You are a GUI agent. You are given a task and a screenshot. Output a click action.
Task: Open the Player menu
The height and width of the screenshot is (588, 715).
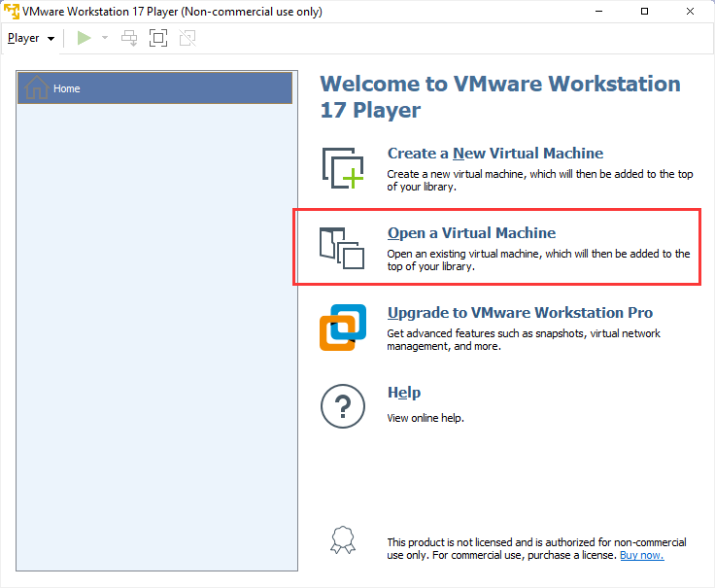pos(23,38)
